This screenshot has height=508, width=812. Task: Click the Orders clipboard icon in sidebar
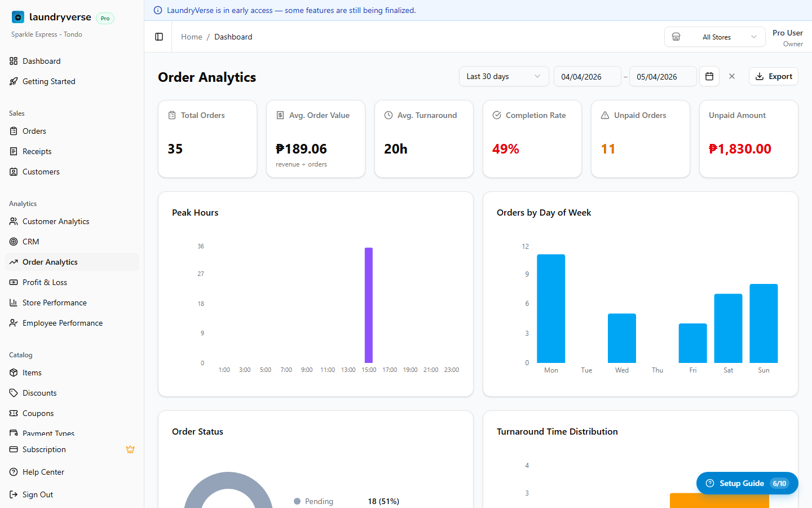click(x=14, y=131)
